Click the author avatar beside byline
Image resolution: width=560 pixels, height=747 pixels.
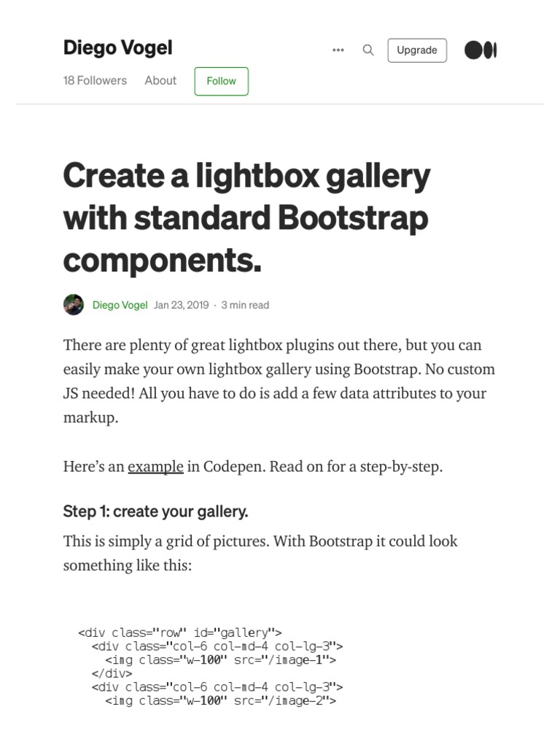tap(74, 305)
